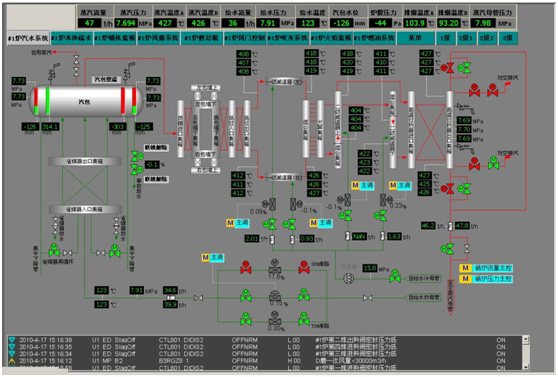The image size is (558, 377).
Task: Open the 菜单 menu button
Action: coord(415,38)
